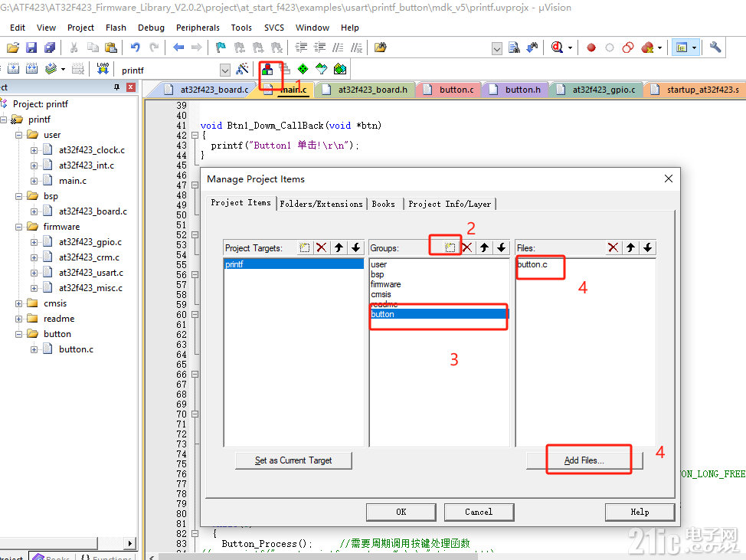Open the Peripherals menu
This screenshot has width=746, height=560.
tap(198, 28)
